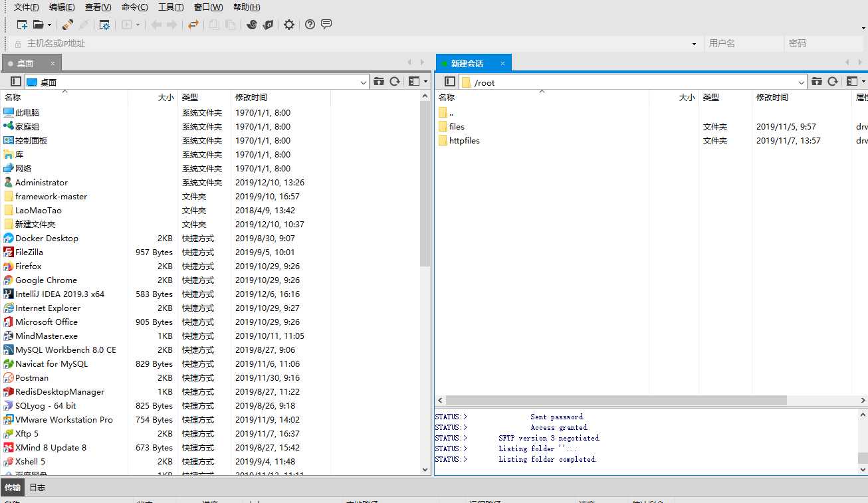Launch Xshell using the shell icon in toolbar
Screen dimensions: 868x503
[252, 25]
